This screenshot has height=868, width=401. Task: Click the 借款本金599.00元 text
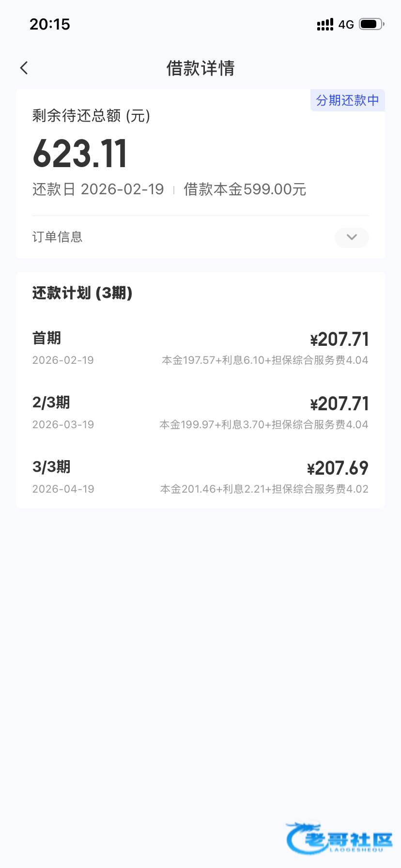(x=245, y=189)
